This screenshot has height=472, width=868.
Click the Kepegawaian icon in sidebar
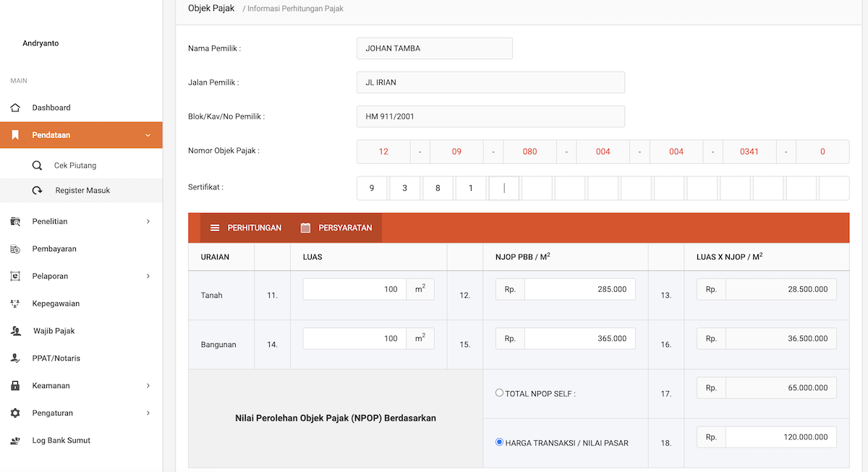click(15, 304)
